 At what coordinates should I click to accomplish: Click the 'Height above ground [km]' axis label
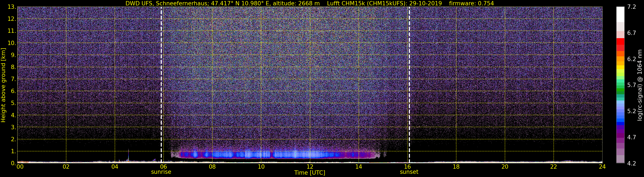(x=3, y=85)
